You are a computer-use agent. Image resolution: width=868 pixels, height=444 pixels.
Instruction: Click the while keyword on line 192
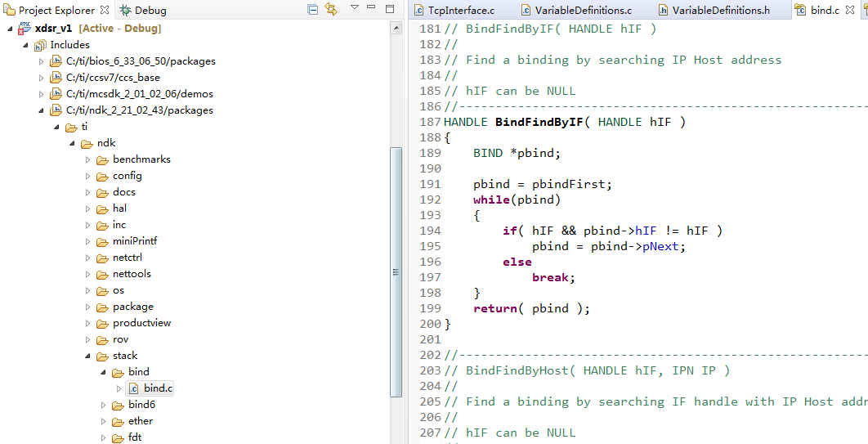491,200
